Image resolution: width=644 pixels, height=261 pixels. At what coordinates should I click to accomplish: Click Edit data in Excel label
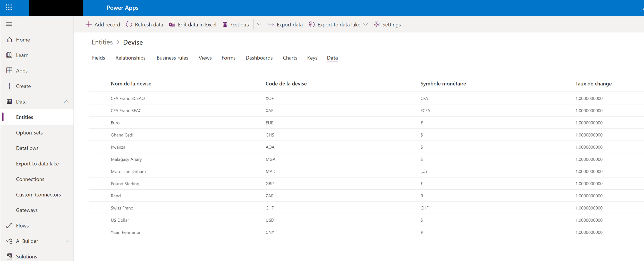click(x=197, y=24)
